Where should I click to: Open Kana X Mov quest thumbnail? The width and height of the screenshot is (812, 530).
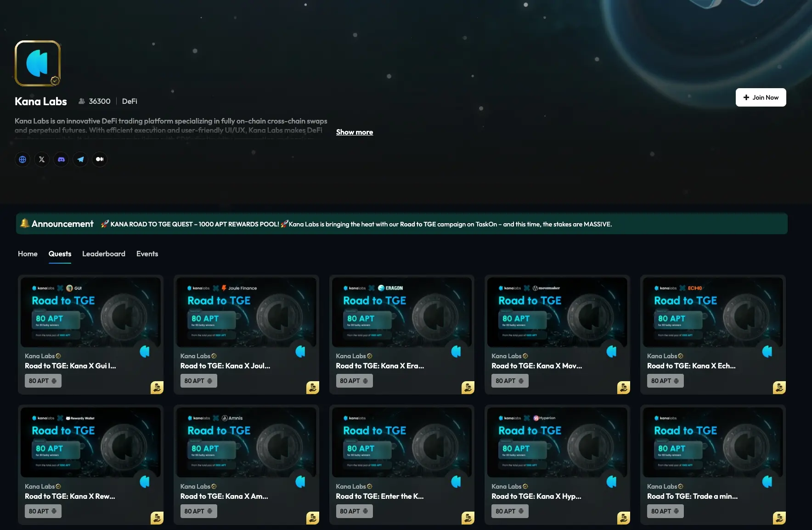(557, 312)
